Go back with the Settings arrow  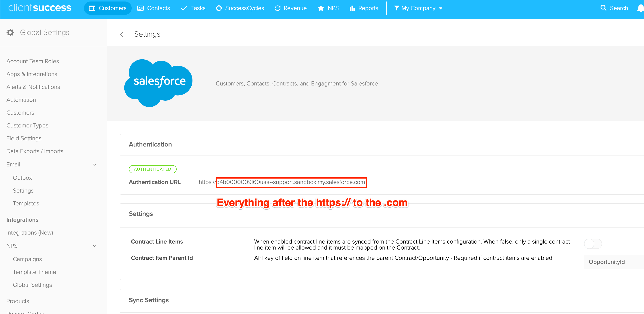pyautogui.click(x=122, y=34)
